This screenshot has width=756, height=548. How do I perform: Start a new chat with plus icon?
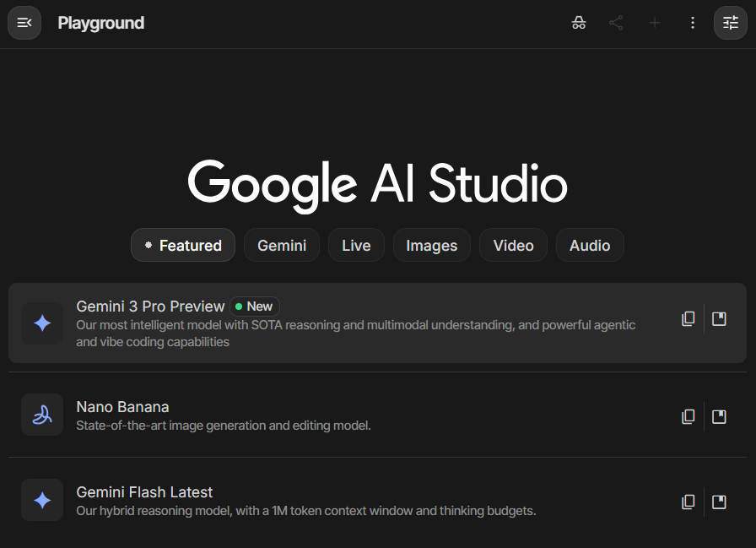click(654, 23)
